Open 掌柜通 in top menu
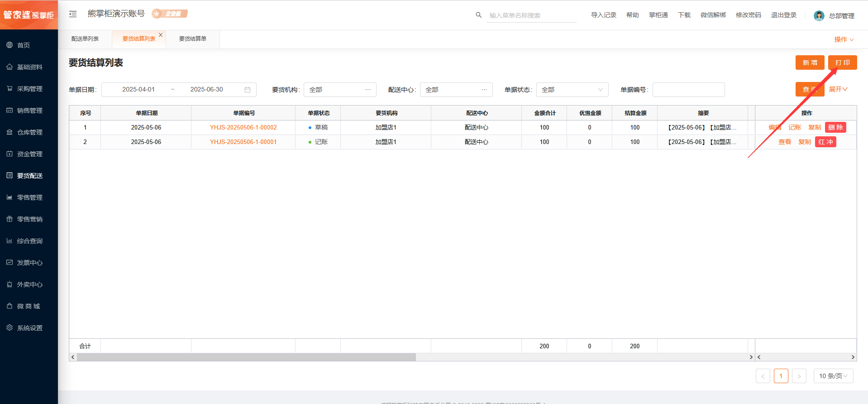Screen dimensions: 868x404 point(658,15)
